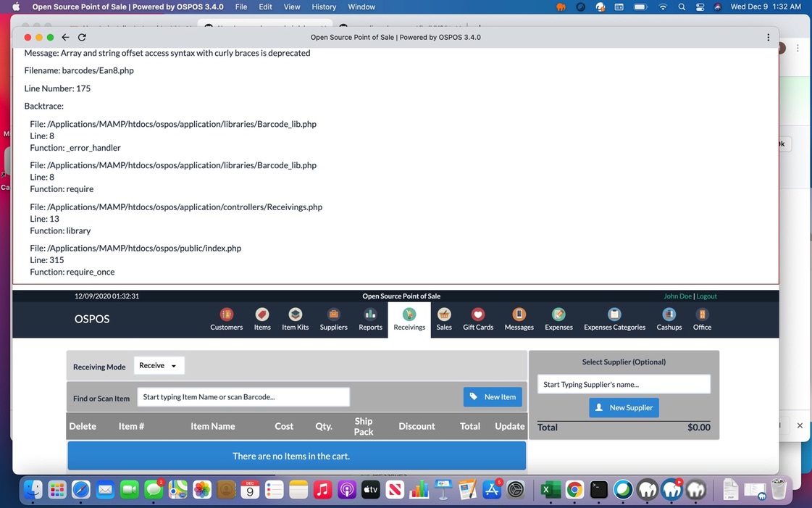The width and height of the screenshot is (812, 508).
Task: Open the Customers module icon
Action: (226, 320)
